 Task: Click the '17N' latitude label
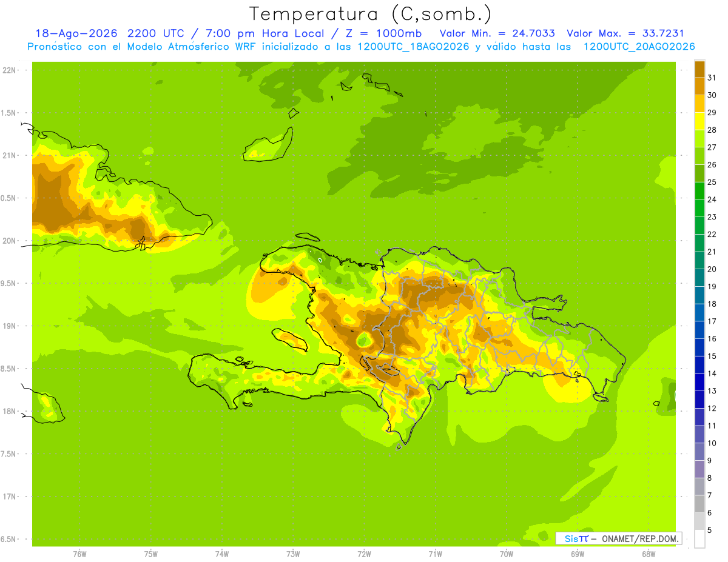(9, 497)
